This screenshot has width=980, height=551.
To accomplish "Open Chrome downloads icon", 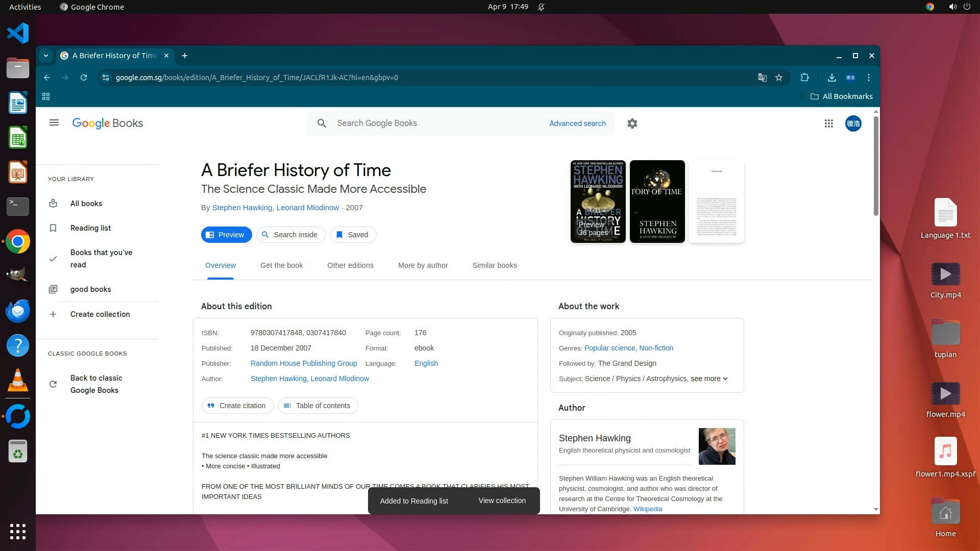I will pyautogui.click(x=831, y=78).
